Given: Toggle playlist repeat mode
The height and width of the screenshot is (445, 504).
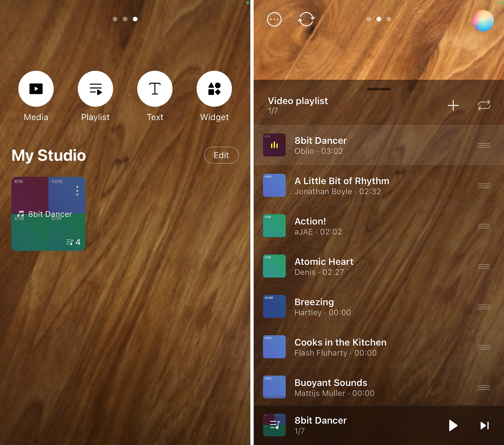Looking at the screenshot, I should (x=484, y=105).
